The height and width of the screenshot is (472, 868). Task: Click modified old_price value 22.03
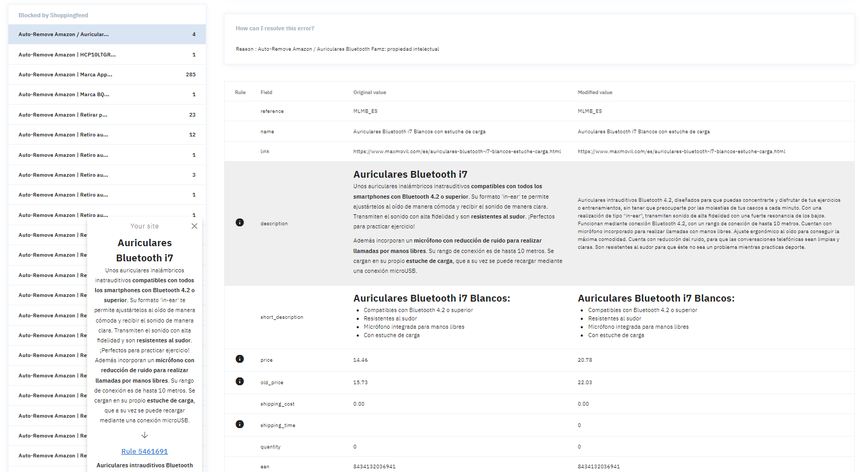click(x=585, y=383)
